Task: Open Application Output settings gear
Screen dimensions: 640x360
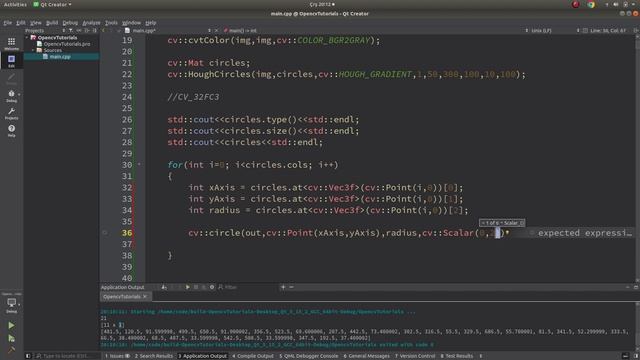Action: [212, 287]
